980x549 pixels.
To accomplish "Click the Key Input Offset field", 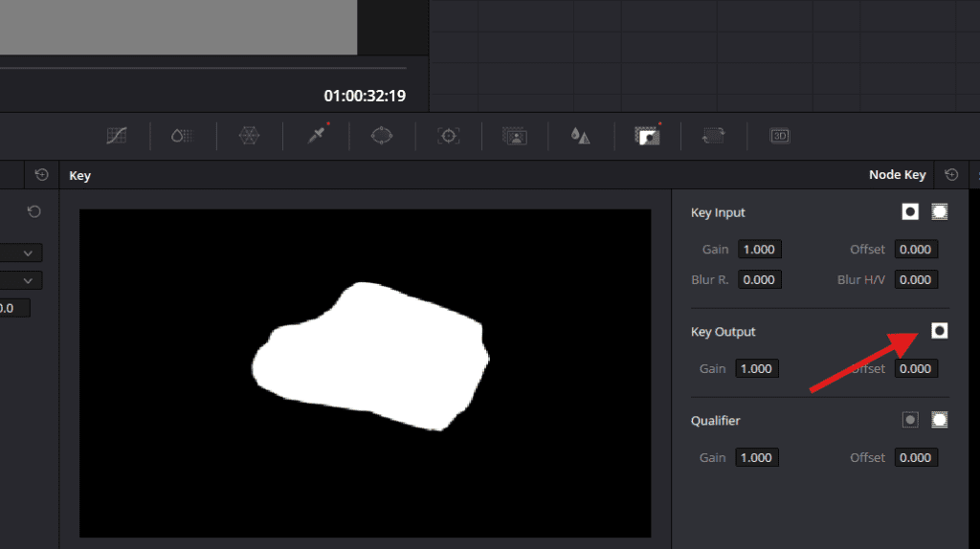I will pos(916,250).
